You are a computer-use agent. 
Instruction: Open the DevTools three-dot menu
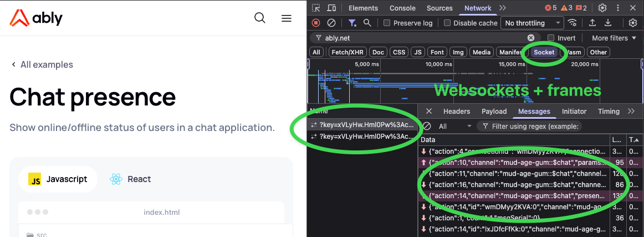point(618,8)
